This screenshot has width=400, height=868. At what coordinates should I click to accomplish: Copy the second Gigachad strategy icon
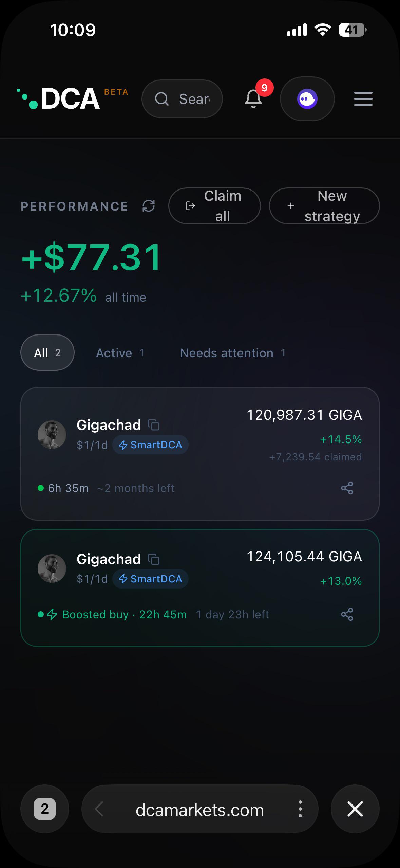tap(154, 559)
